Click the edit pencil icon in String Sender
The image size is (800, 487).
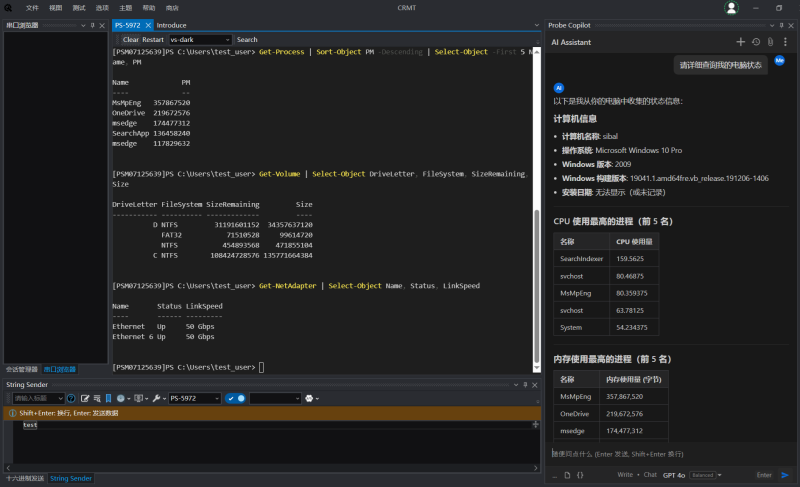coord(85,398)
